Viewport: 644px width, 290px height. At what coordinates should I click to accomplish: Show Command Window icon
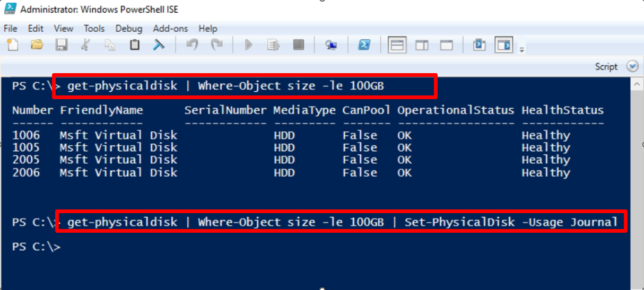pos(480,45)
